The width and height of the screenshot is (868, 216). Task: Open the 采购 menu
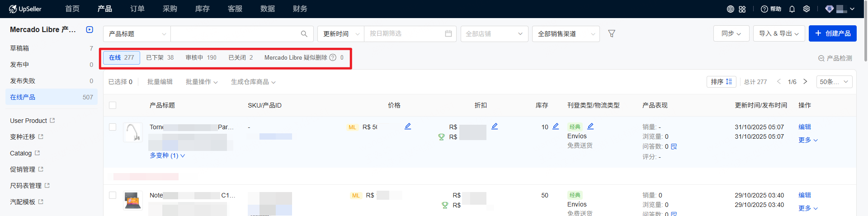(x=170, y=9)
